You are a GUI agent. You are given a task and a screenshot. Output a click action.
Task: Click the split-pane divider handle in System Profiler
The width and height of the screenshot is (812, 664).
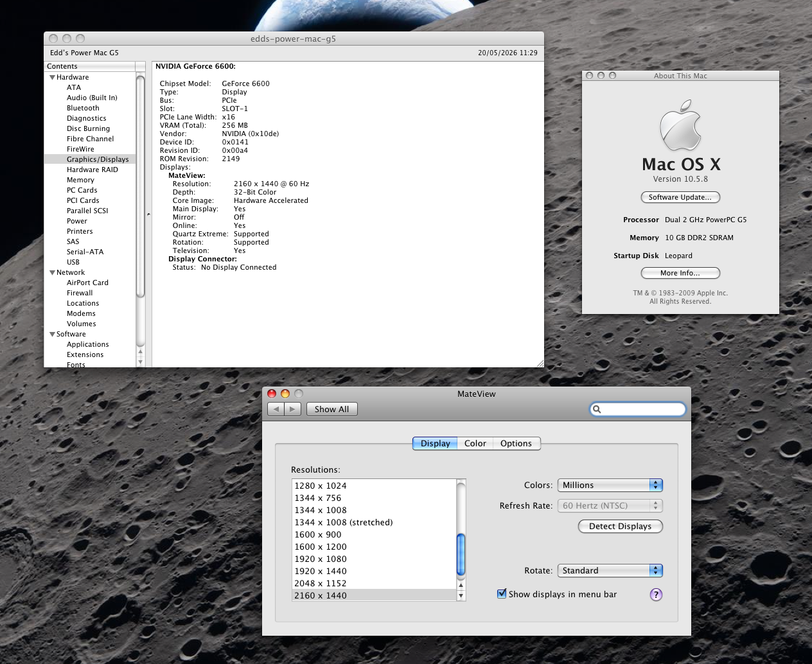pos(148,214)
